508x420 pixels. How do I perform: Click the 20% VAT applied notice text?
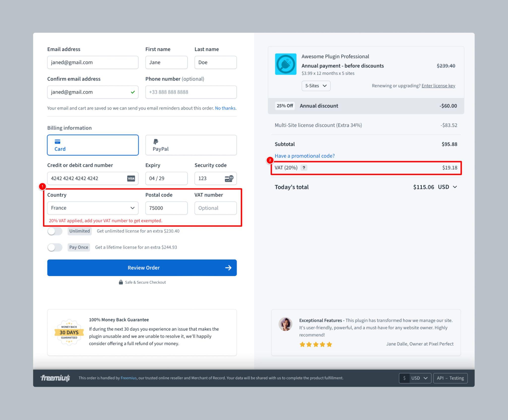105,221
